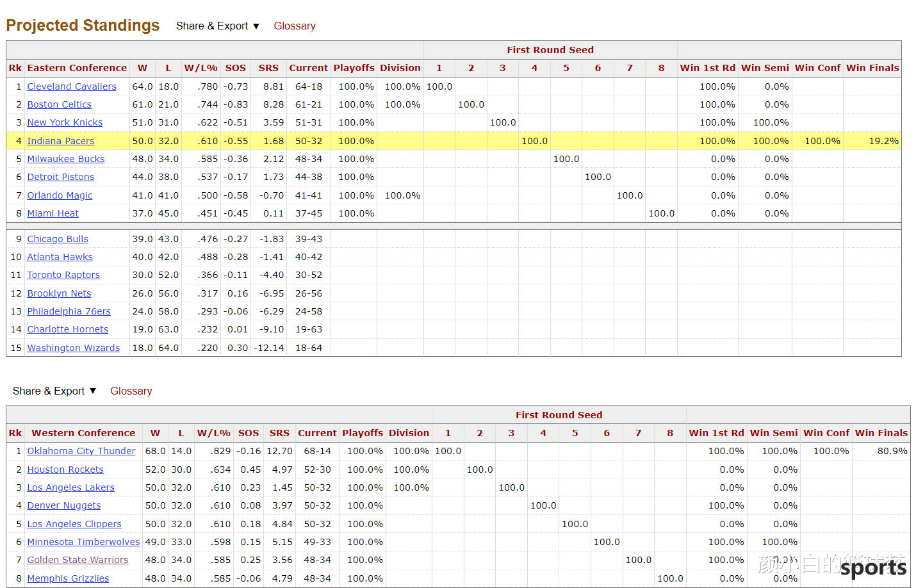Select Wizards' -12.14 SRS cell

(268, 348)
